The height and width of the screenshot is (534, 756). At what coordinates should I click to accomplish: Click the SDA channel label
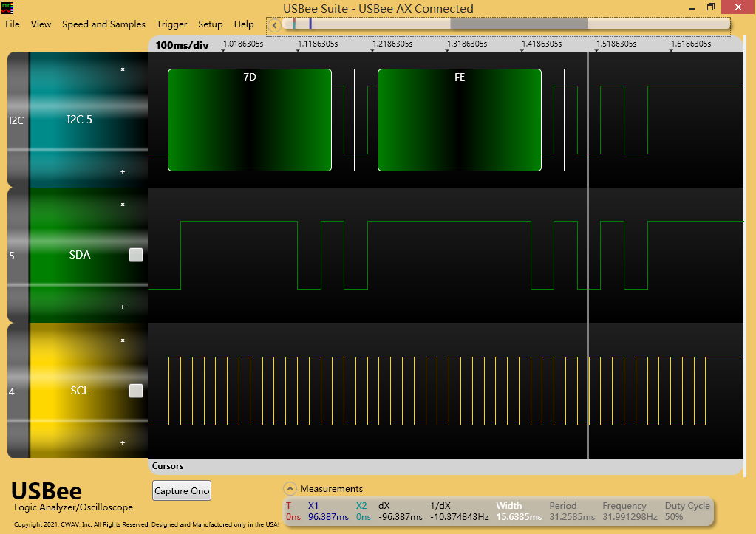[80, 255]
